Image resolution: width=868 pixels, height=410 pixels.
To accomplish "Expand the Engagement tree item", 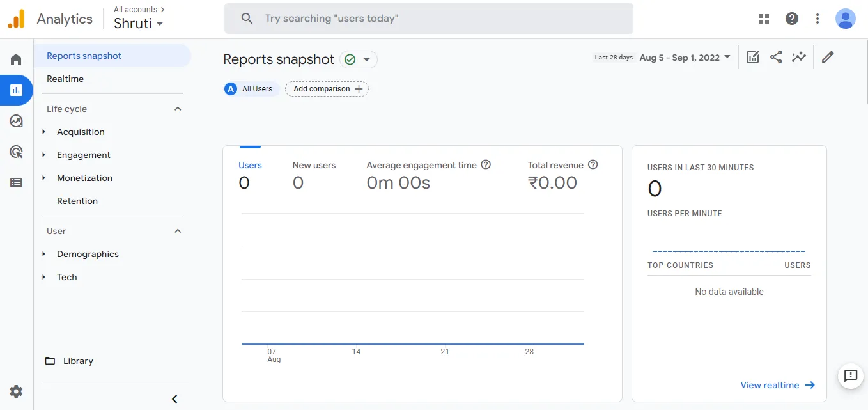I will click(44, 155).
